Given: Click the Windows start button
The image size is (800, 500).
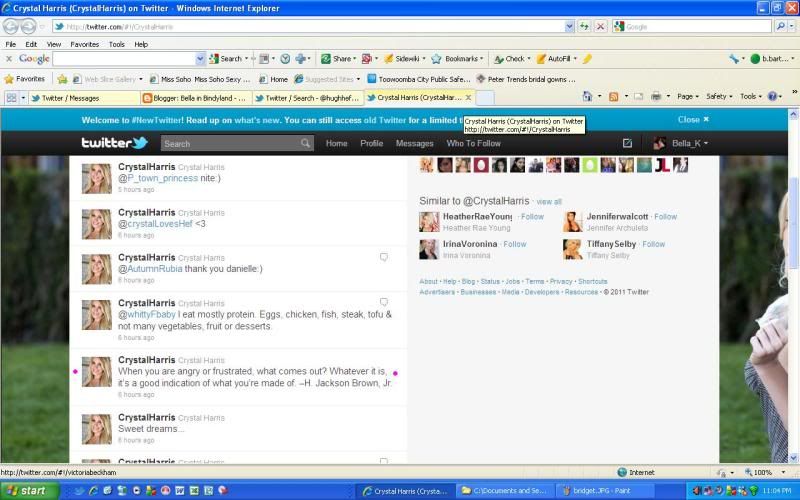Looking at the screenshot, I should pos(29,491).
